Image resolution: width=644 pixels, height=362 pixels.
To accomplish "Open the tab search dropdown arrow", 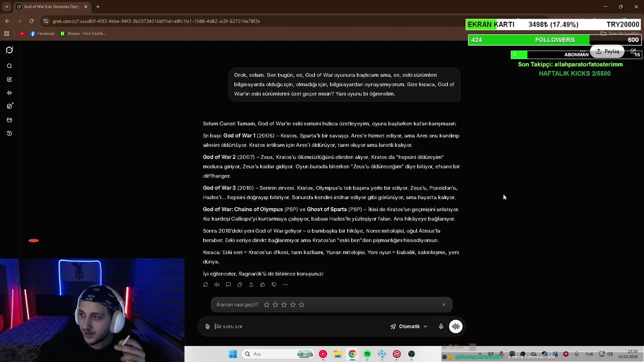I will click(x=7, y=7).
